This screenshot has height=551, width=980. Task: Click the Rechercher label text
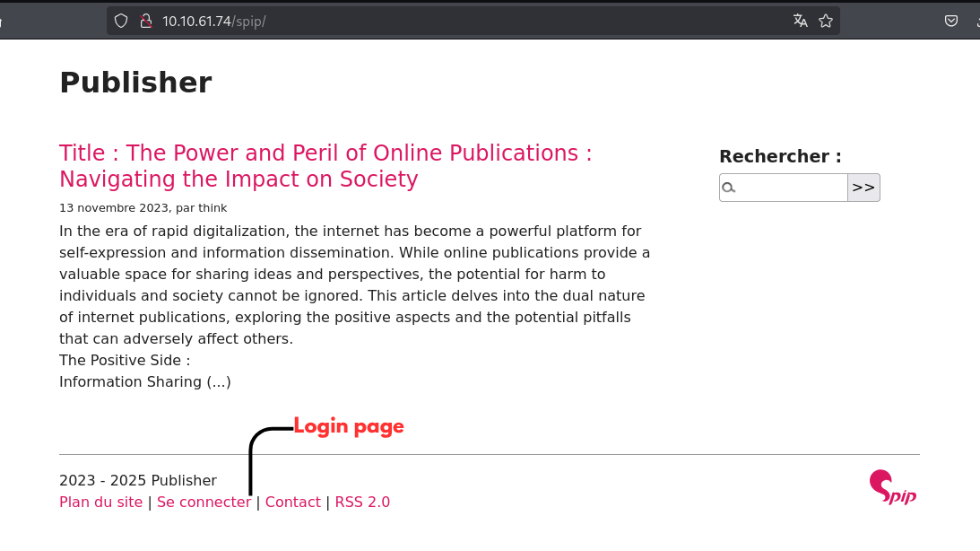(780, 156)
